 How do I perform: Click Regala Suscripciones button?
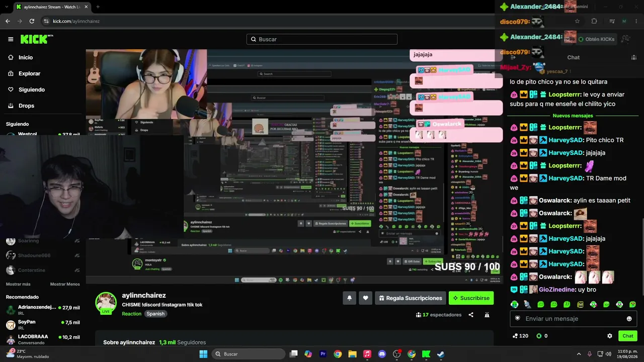click(411, 298)
